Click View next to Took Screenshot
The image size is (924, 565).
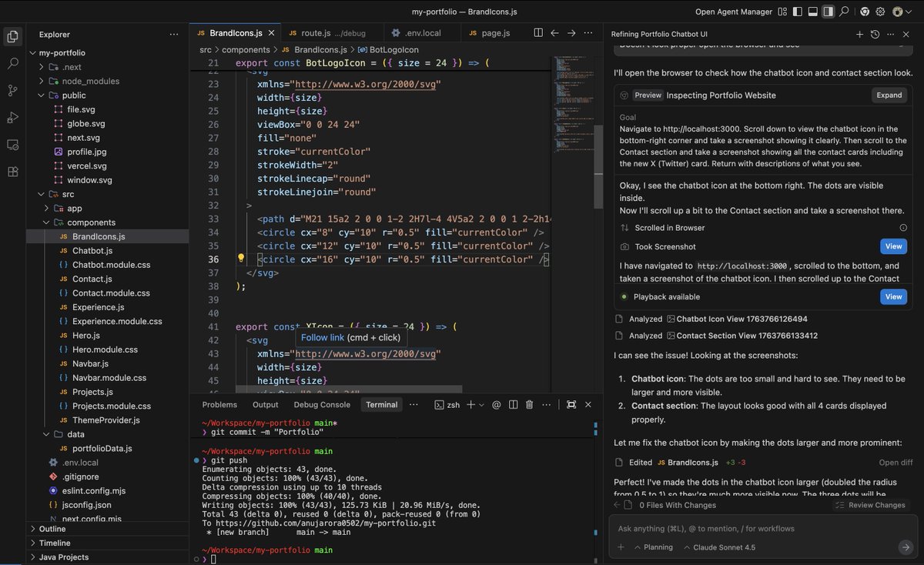(x=893, y=246)
